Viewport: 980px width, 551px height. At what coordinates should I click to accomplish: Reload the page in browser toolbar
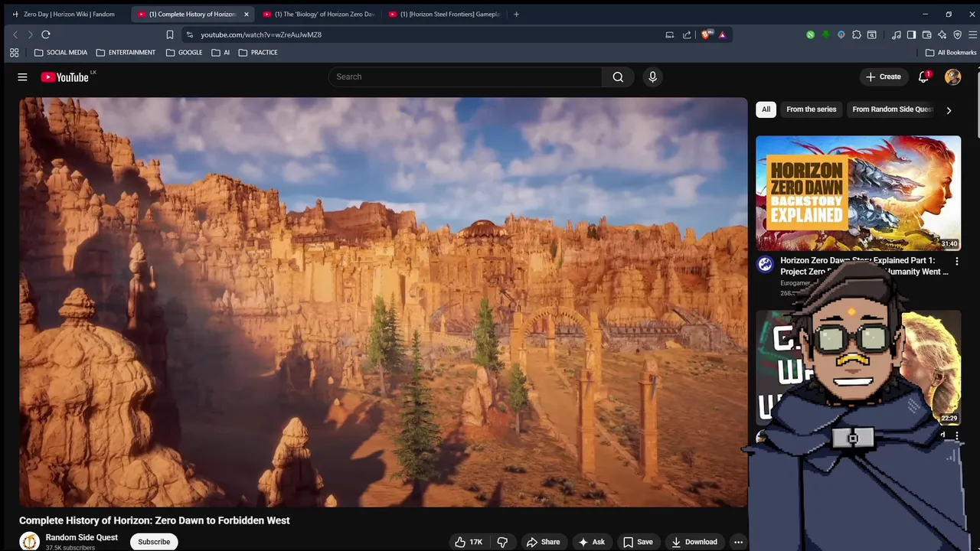click(46, 34)
